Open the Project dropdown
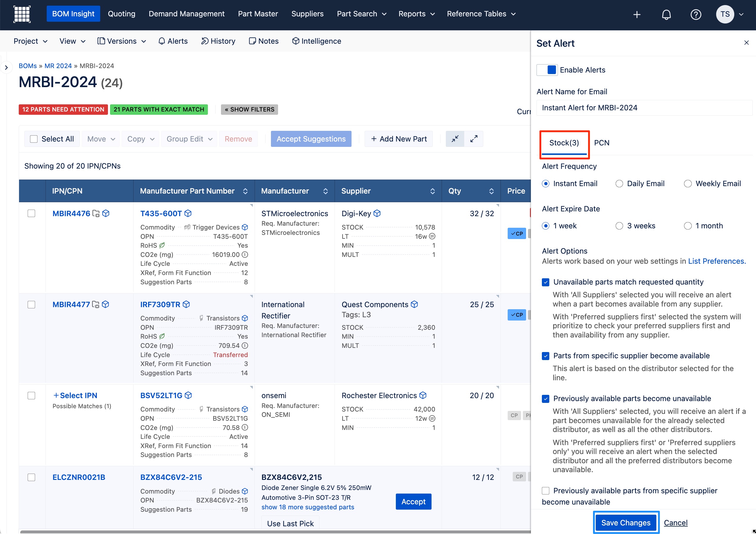This screenshot has height=534, width=756. click(30, 41)
